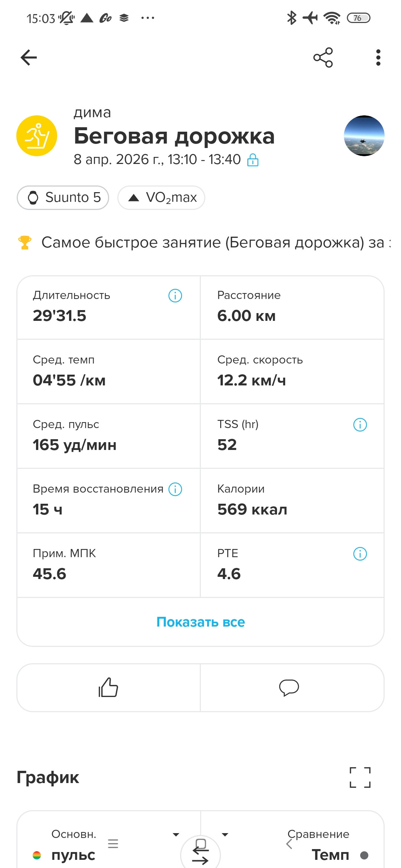Select the VO₂max chip
Image resolution: width=401 pixels, height=868 pixels.
(161, 197)
